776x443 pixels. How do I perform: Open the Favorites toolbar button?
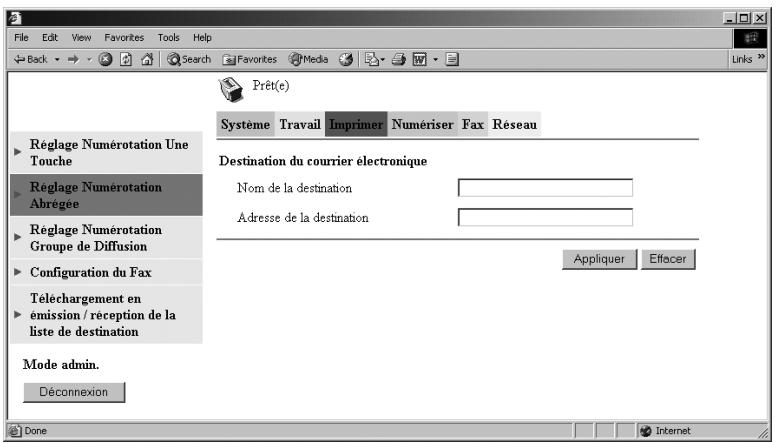249,59
